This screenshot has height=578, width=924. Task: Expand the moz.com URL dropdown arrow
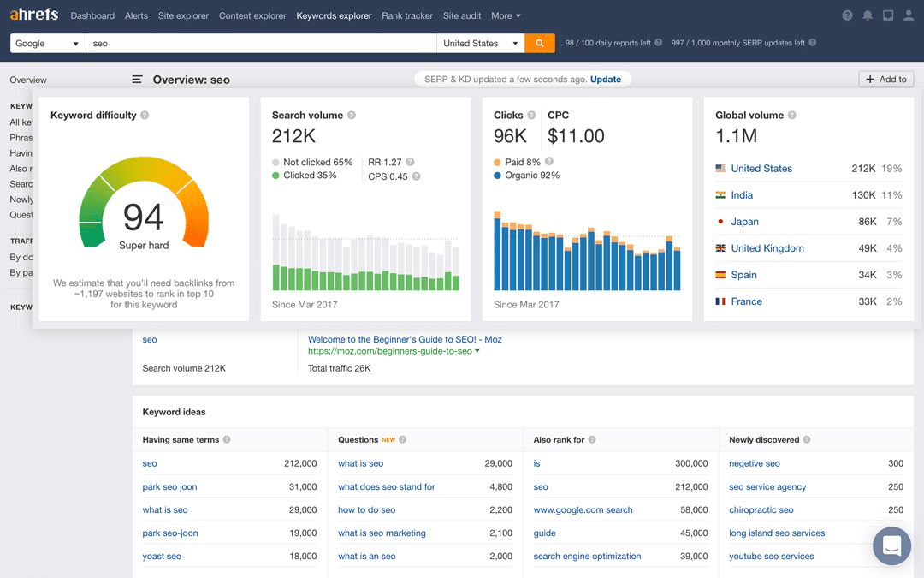tap(477, 350)
